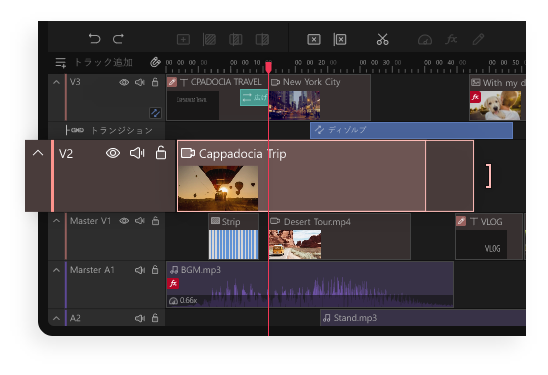Click the delete clip X icon
The width and height of the screenshot is (548, 375).
(314, 39)
